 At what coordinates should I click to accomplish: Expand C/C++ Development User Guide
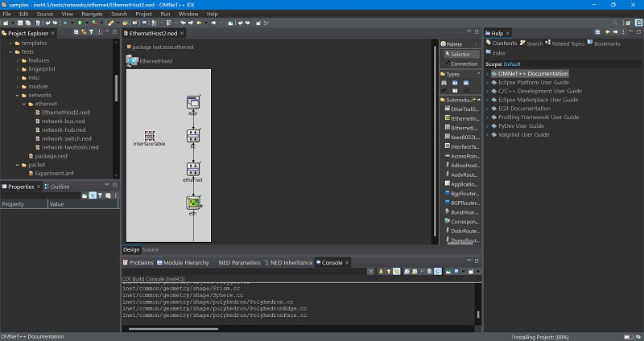pos(488,91)
